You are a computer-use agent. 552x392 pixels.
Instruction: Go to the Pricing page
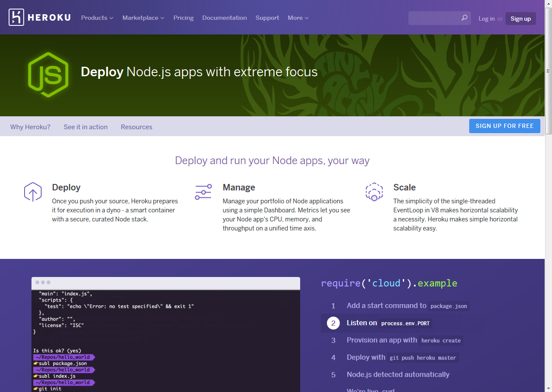pos(183,18)
